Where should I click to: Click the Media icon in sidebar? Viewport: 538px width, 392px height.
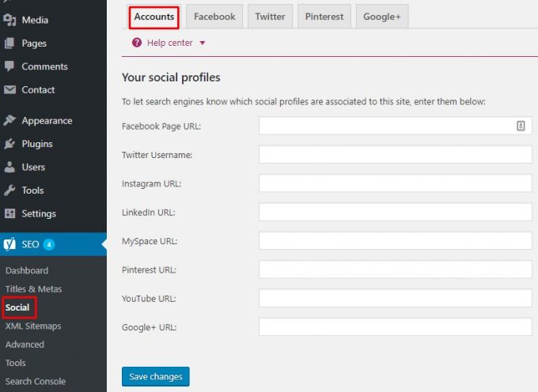click(9, 20)
